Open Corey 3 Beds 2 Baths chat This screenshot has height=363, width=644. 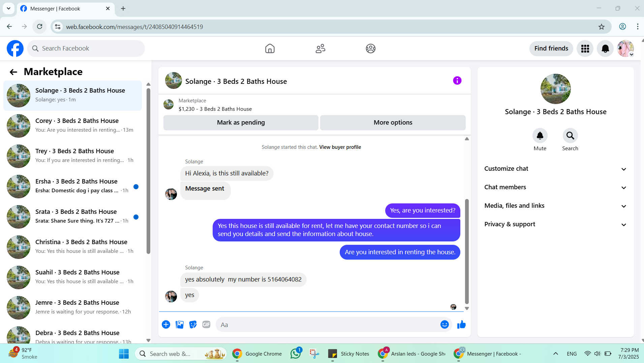[72, 126]
